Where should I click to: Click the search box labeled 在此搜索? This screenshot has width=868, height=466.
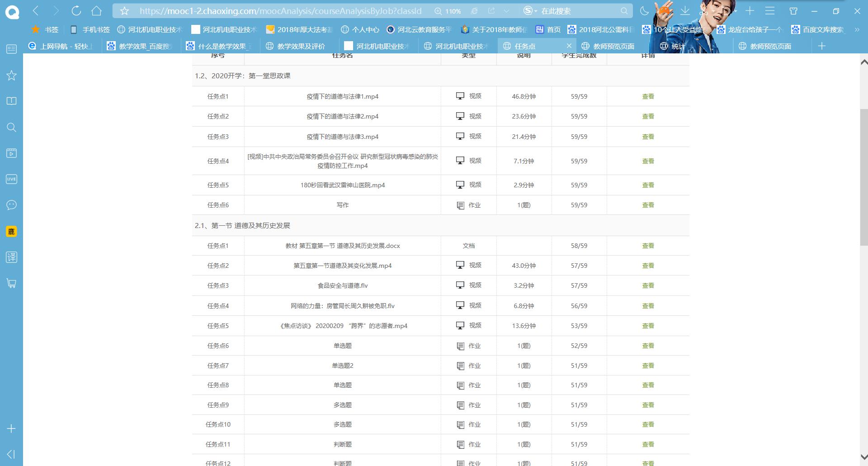pos(579,11)
